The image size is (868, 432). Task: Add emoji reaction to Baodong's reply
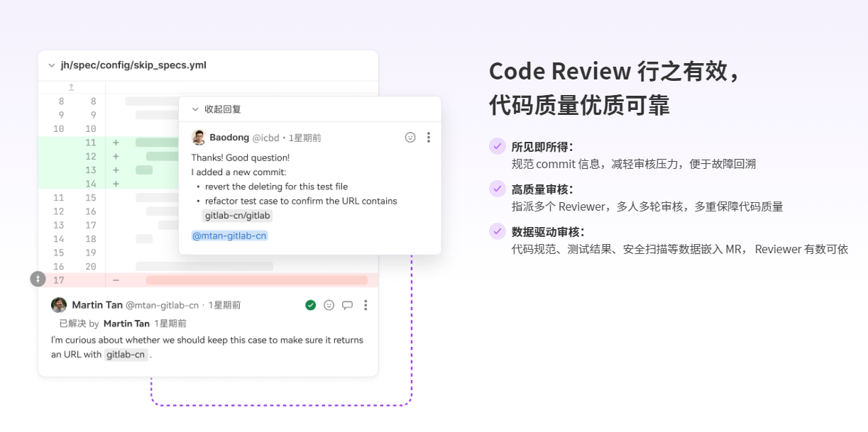410,138
